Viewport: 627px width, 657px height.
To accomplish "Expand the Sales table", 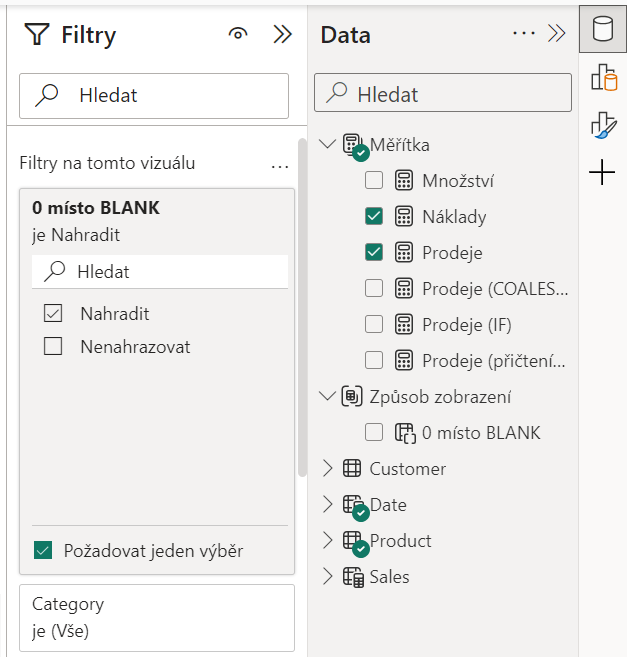I will coord(327,577).
